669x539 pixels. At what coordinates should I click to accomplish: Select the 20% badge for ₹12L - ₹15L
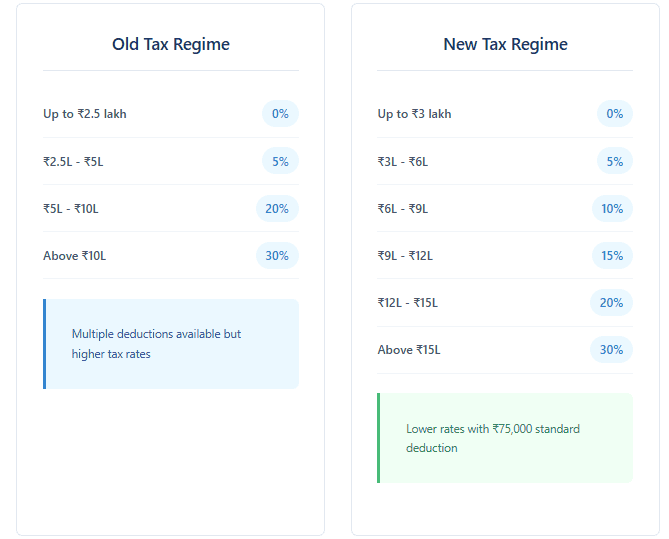(612, 303)
